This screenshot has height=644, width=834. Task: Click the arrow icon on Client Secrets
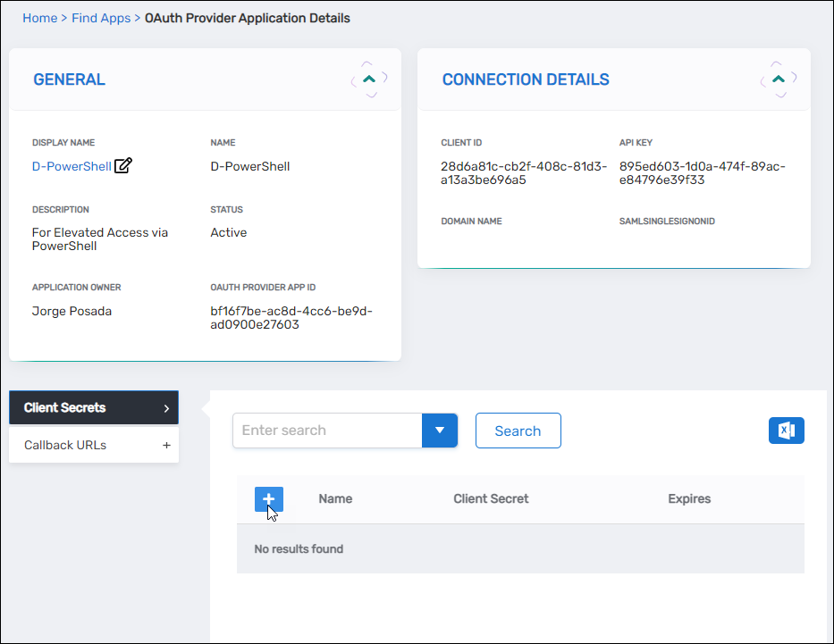point(166,408)
